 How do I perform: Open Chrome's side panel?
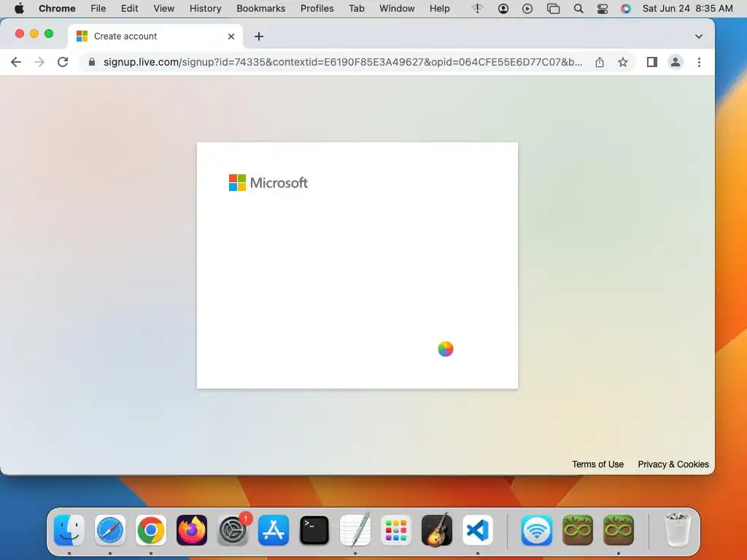pos(651,62)
